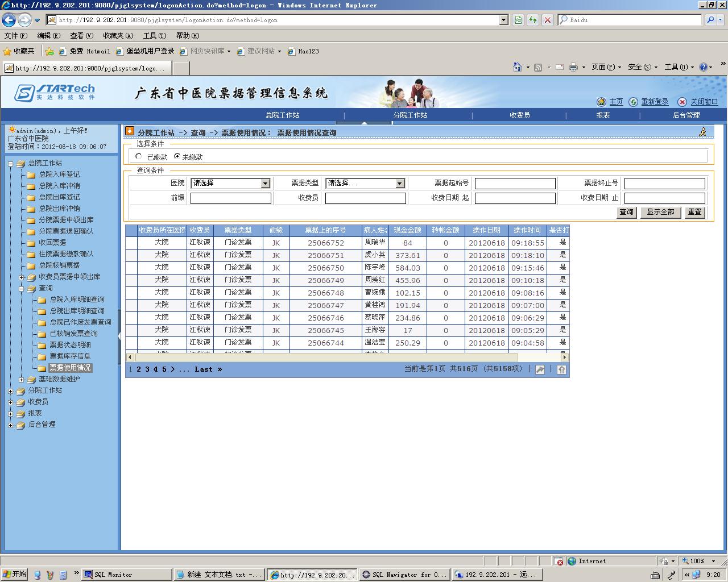Click the 查询 search button
The height and width of the screenshot is (582, 728).
click(x=626, y=212)
